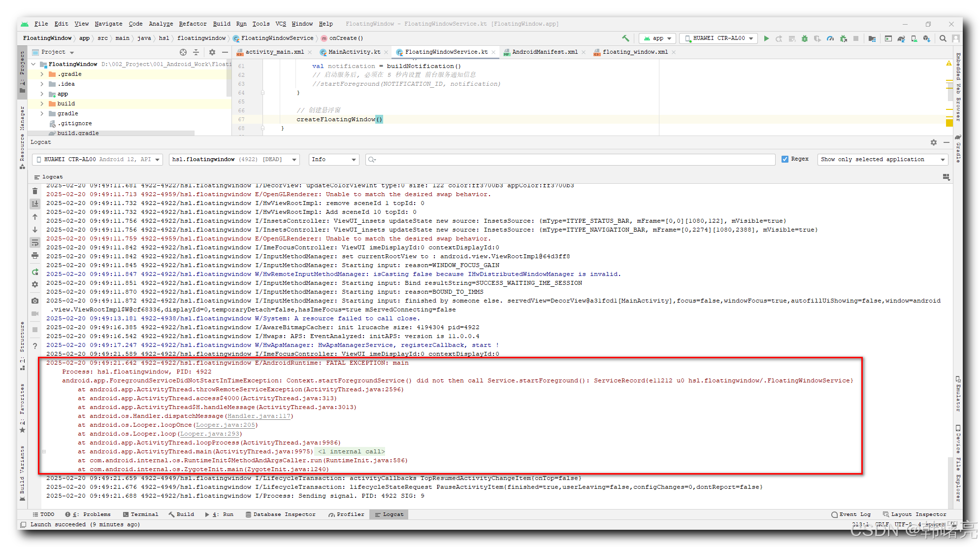The height and width of the screenshot is (547, 980).
Task: Run the app on HUAWEI CTR-AL00 device
Action: click(x=767, y=38)
